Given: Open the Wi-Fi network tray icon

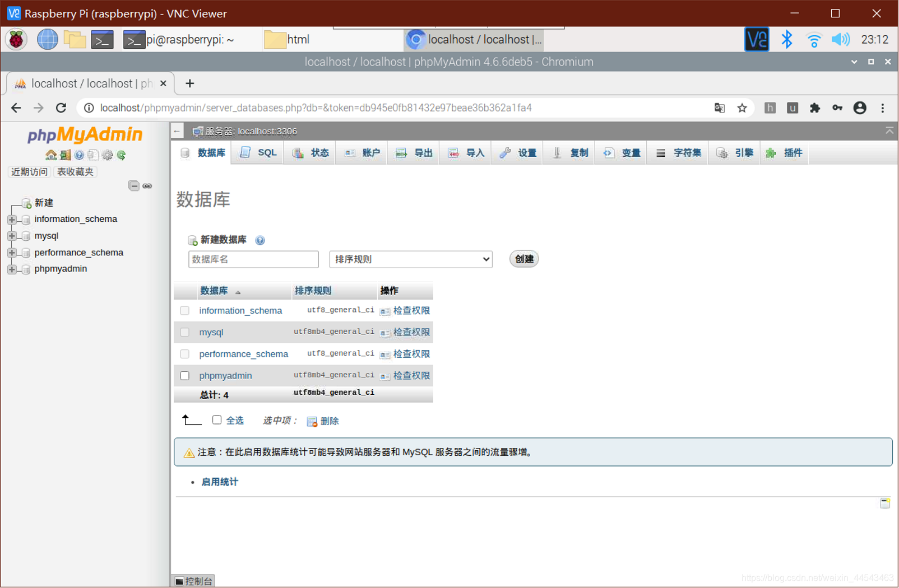Looking at the screenshot, I should [x=814, y=40].
